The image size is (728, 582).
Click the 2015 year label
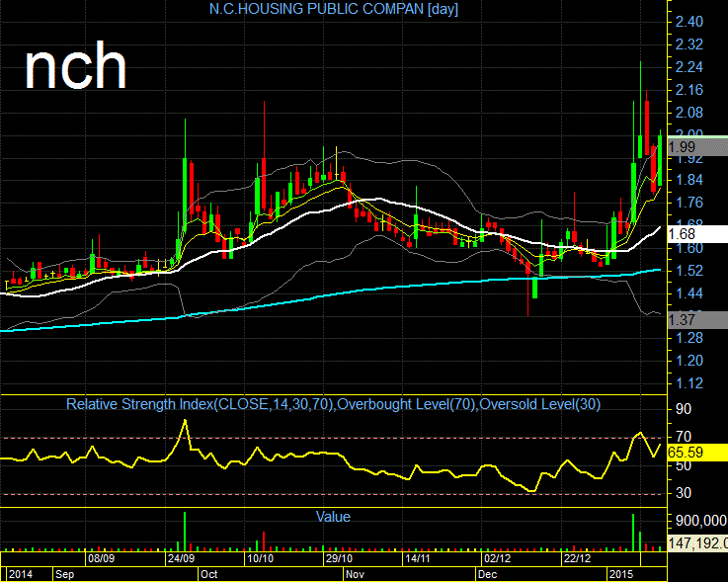point(621,574)
